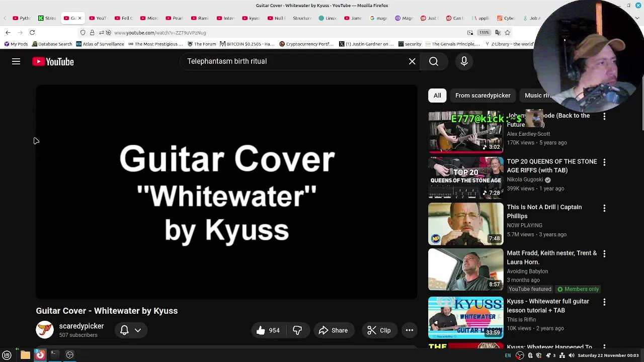This screenshot has width=644, height=362.
Task: Open the file manager folder in taskbar
Action: click(x=25, y=355)
